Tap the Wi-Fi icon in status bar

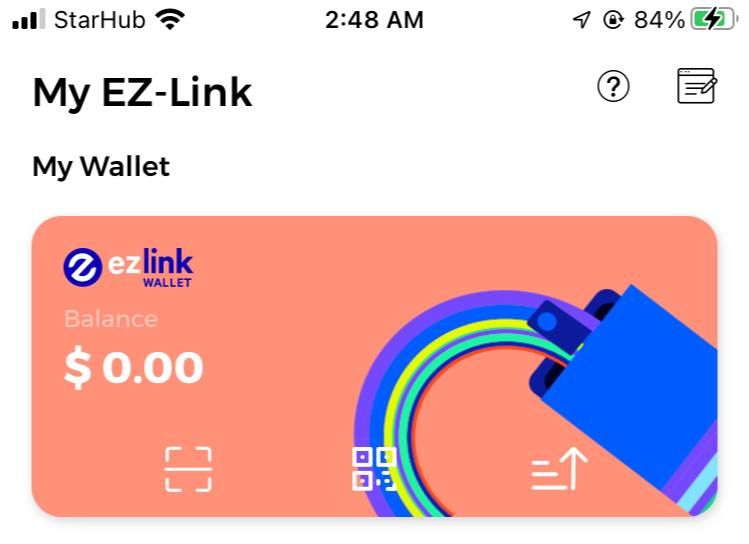click(170, 20)
